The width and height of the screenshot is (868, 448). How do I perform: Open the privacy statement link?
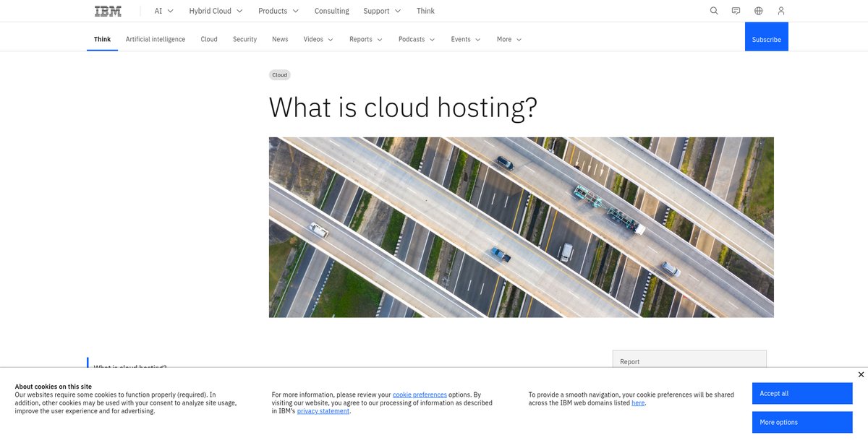pyautogui.click(x=323, y=410)
